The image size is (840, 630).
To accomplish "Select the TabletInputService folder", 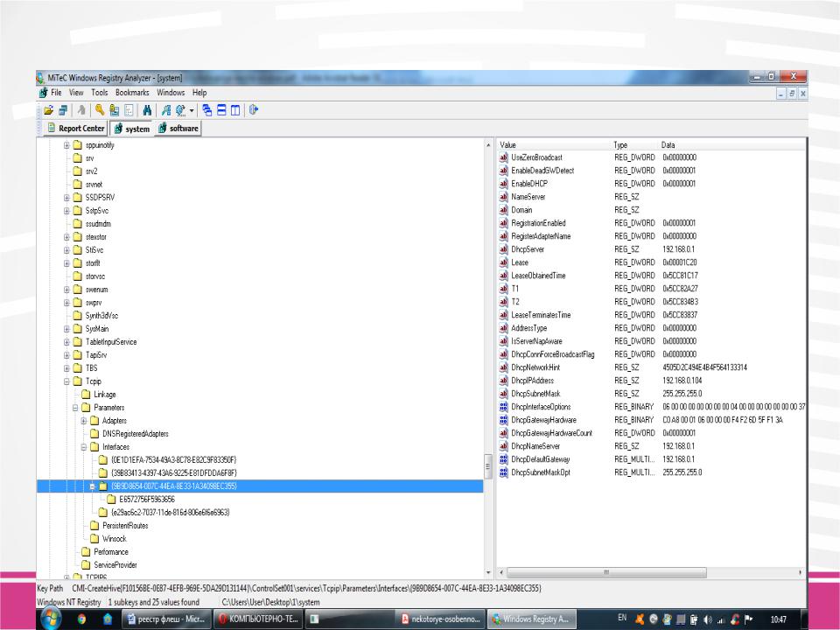I will (x=111, y=342).
